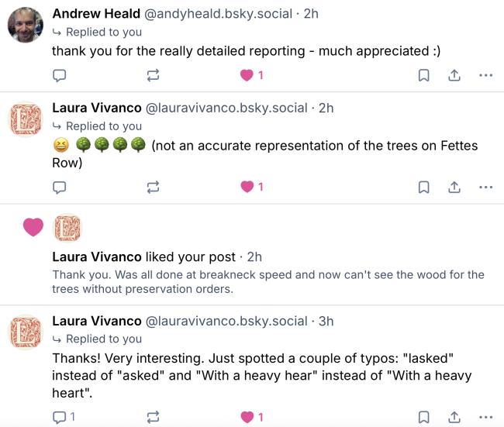Open the liked post about breakneck speed
This screenshot has height=427, width=504.
268,282
